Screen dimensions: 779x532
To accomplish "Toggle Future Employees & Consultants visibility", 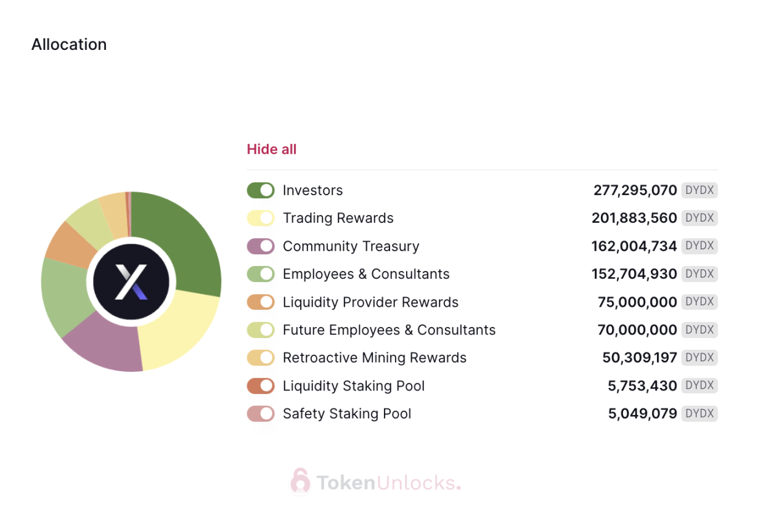I will (x=261, y=330).
